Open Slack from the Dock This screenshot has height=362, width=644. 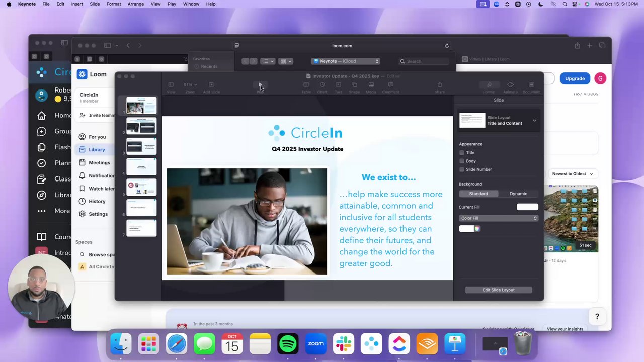(344, 344)
